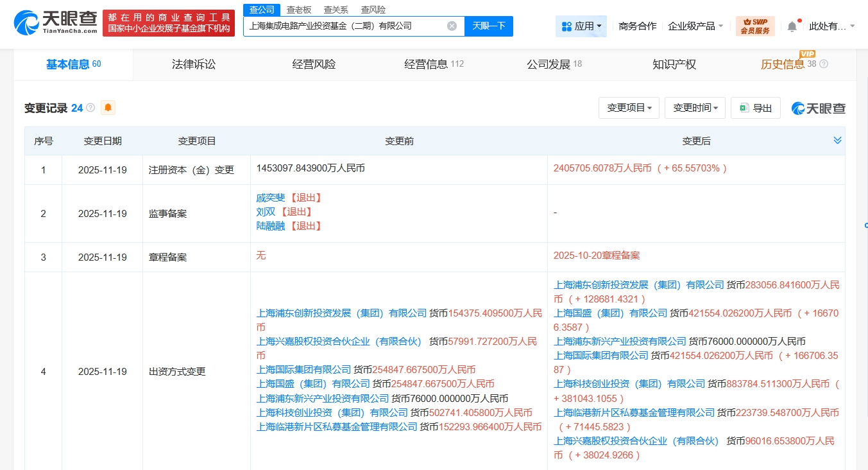Screen dimensions: 868x470
Task: Click the Tianyancha logo in header
Action: pyautogui.click(x=56, y=22)
